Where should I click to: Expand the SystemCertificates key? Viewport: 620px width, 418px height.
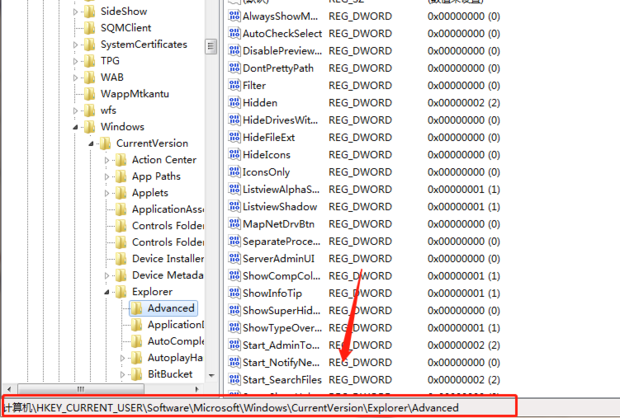75,45
